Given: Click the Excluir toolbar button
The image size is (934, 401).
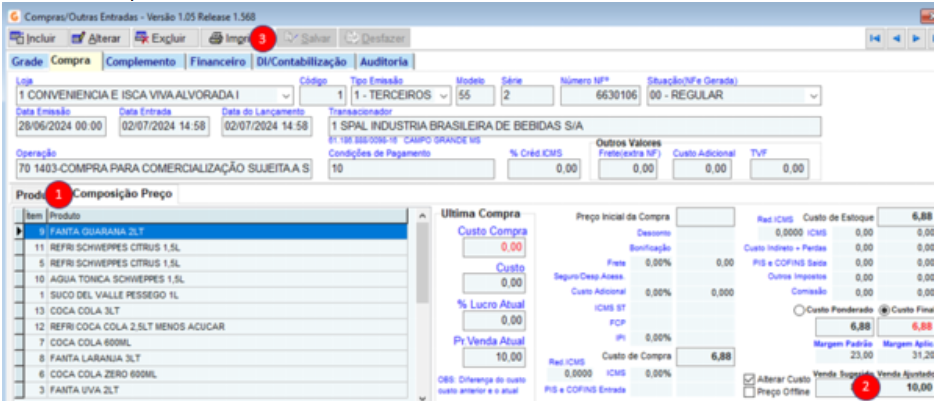Looking at the screenshot, I should [x=161, y=39].
